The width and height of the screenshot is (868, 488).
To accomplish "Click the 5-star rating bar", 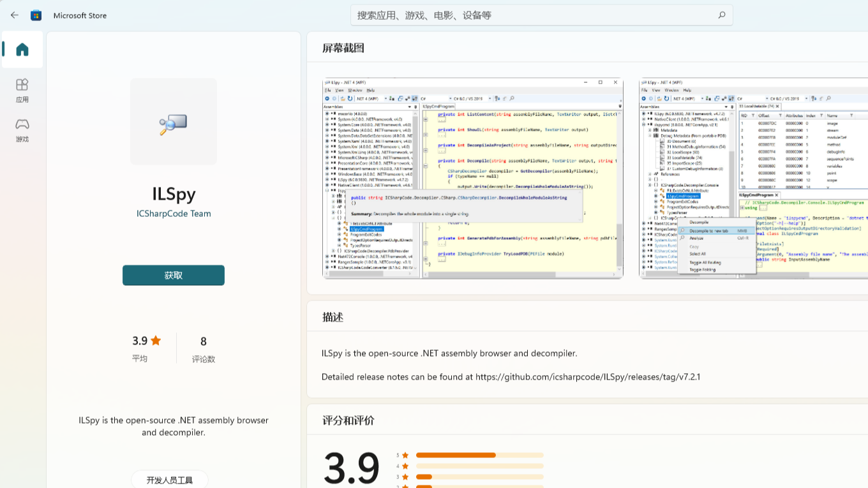I will point(480,455).
